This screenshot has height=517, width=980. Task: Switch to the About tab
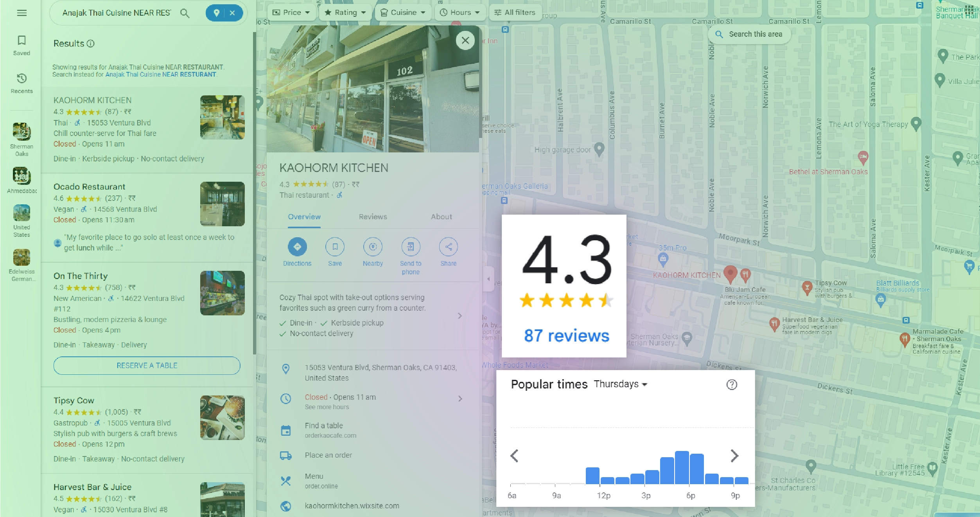441,217
